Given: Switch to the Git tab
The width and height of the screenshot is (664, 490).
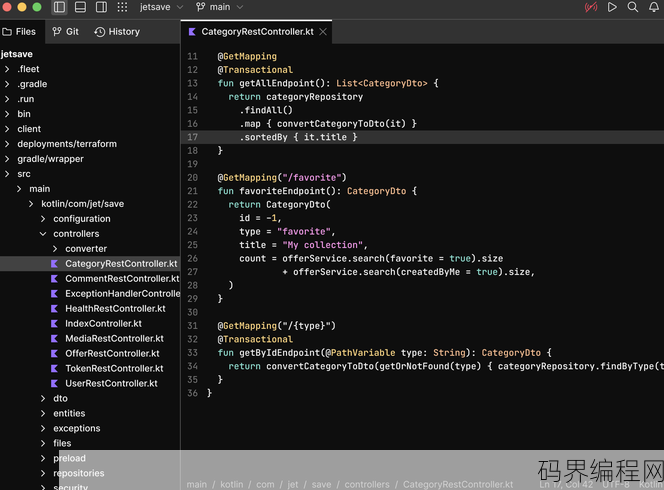Looking at the screenshot, I should (x=65, y=32).
